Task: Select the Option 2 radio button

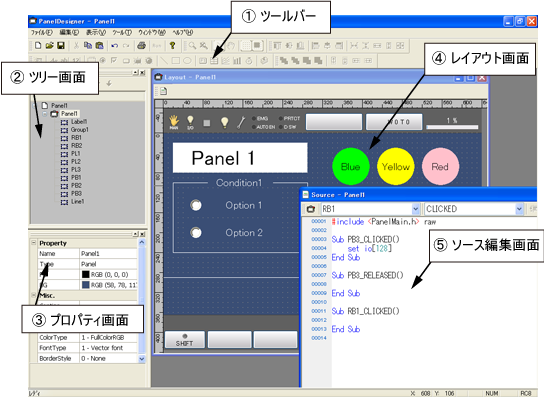Action: 196,233
